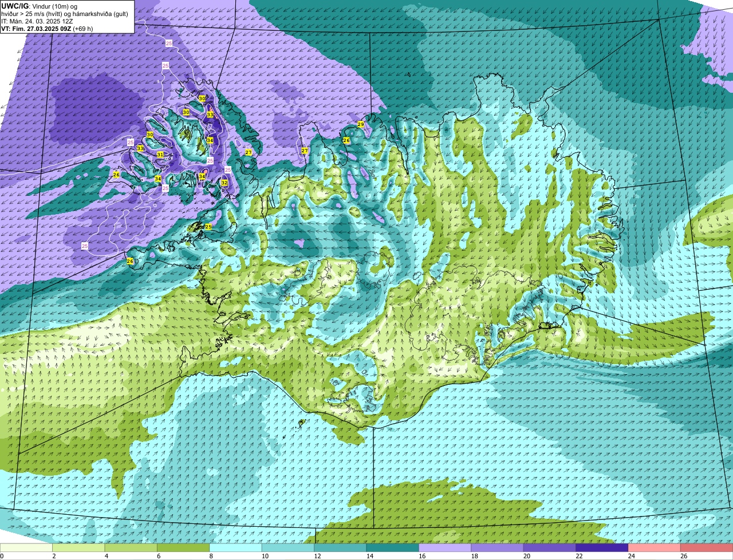Click the 'IT: Mán. 24. 03. 2025 12Z' line

(x=38, y=21)
